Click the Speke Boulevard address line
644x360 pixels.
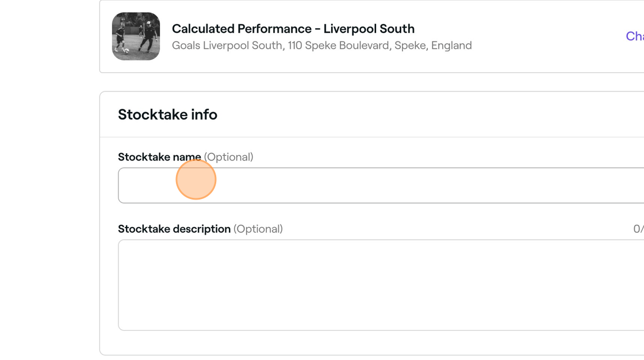(321, 45)
